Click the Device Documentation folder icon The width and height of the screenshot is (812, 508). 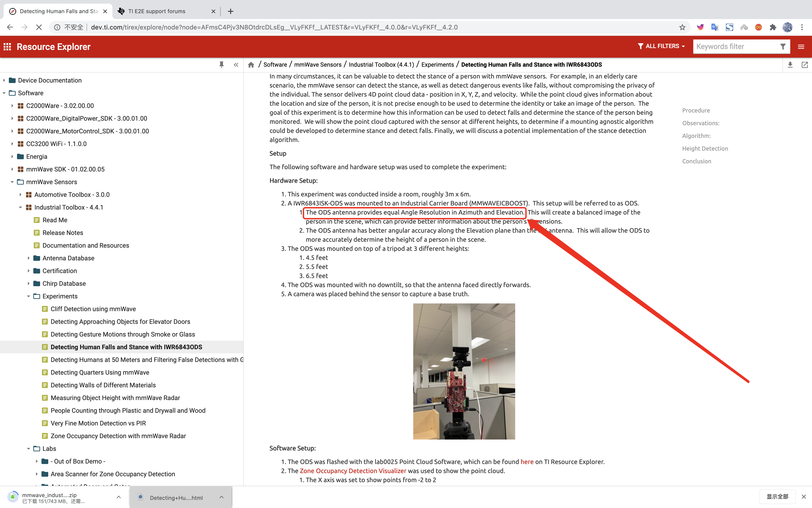pyautogui.click(x=12, y=80)
